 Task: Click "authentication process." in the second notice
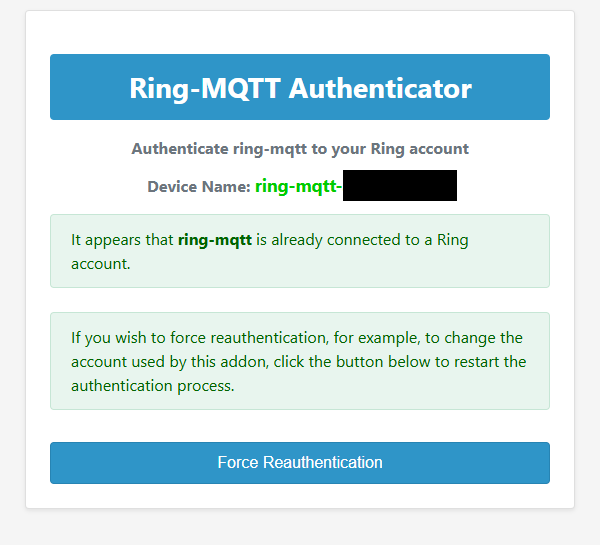pos(152,386)
